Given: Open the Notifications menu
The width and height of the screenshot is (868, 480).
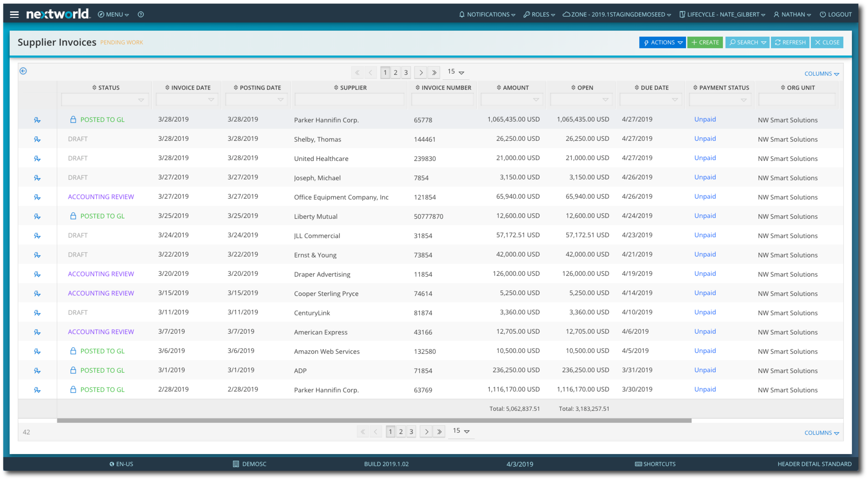Looking at the screenshot, I should pyautogui.click(x=487, y=14).
